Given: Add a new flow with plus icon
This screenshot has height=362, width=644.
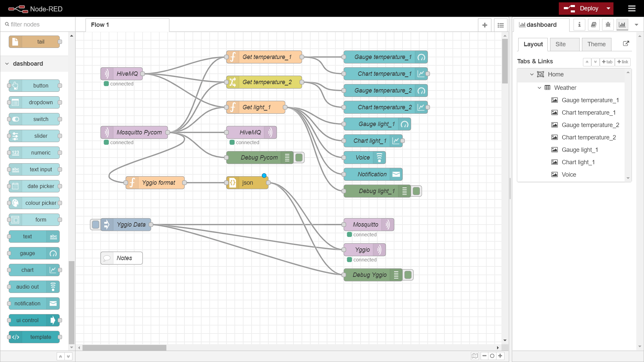Looking at the screenshot, I should click(x=484, y=25).
